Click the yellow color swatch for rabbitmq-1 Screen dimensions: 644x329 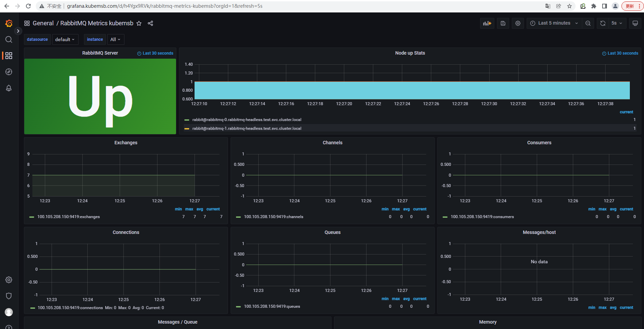click(187, 129)
